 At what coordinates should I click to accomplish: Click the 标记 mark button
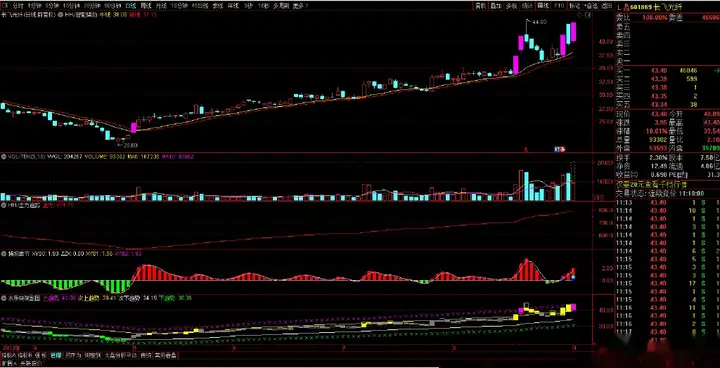(x=574, y=6)
